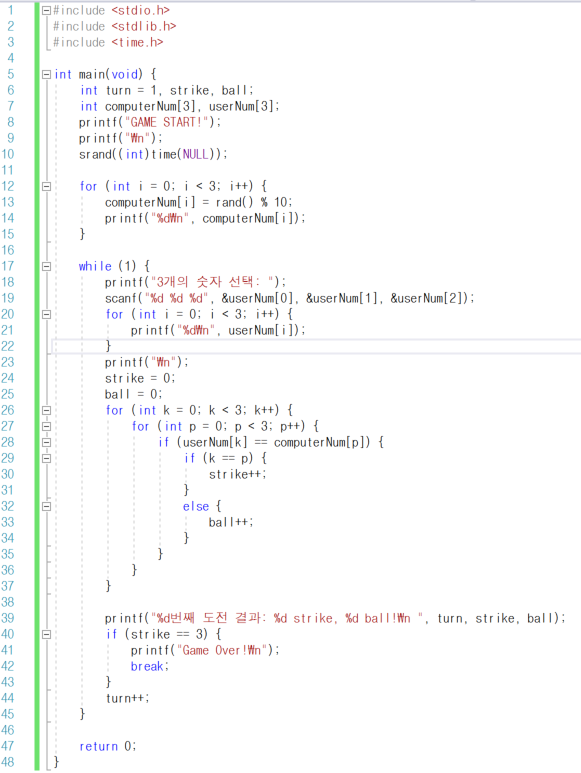Click line number 48 in the gutter
Image resolution: width=581 pixels, height=773 pixels.
click(7, 762)
